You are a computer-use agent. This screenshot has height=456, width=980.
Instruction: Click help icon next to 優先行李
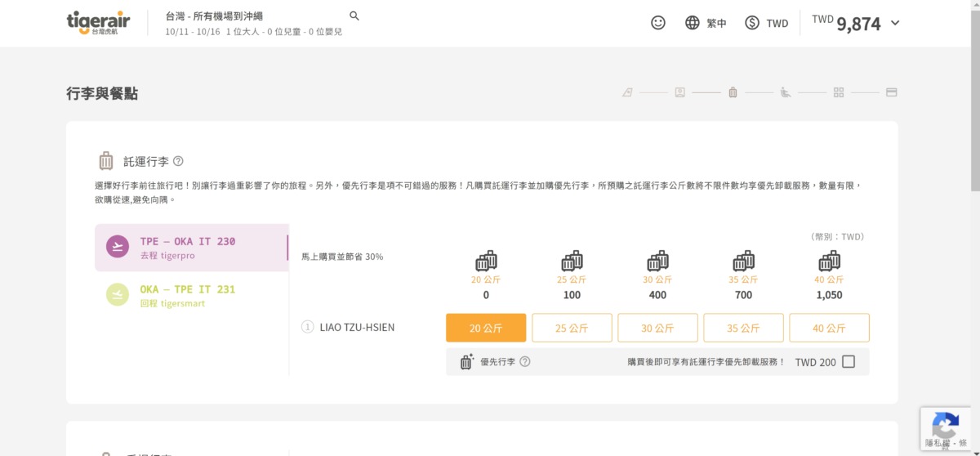tap(525, 361)
